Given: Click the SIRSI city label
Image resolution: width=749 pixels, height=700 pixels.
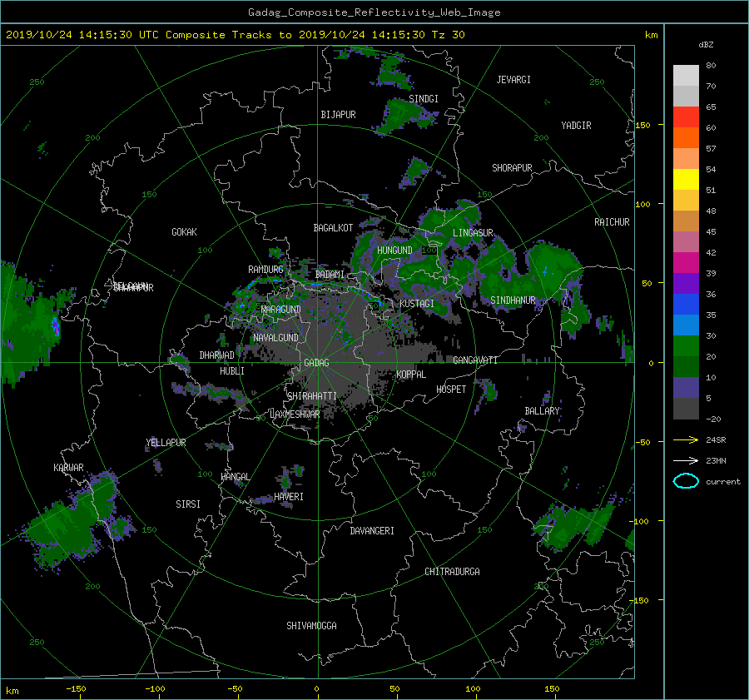Looking at the screenshot, I should click(188, 504).
